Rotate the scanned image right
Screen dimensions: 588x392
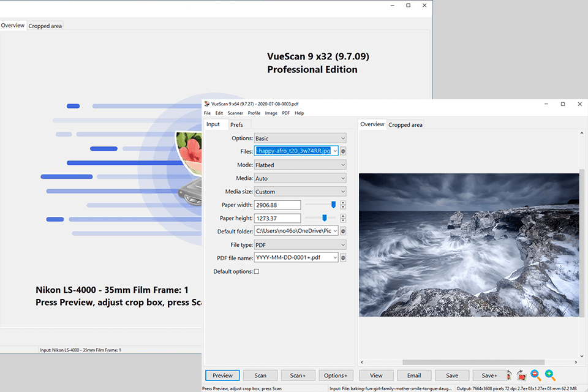tap(522, 375)
